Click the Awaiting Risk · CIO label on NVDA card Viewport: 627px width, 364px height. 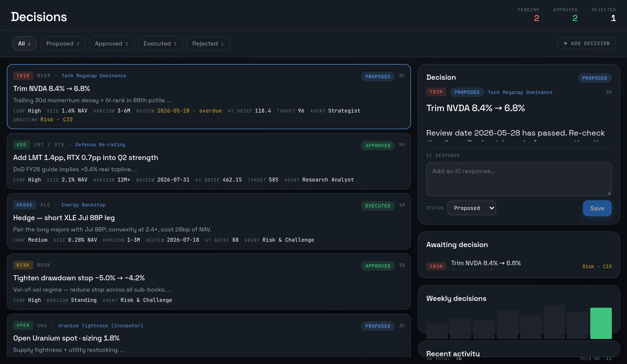(x=57, y=120)
